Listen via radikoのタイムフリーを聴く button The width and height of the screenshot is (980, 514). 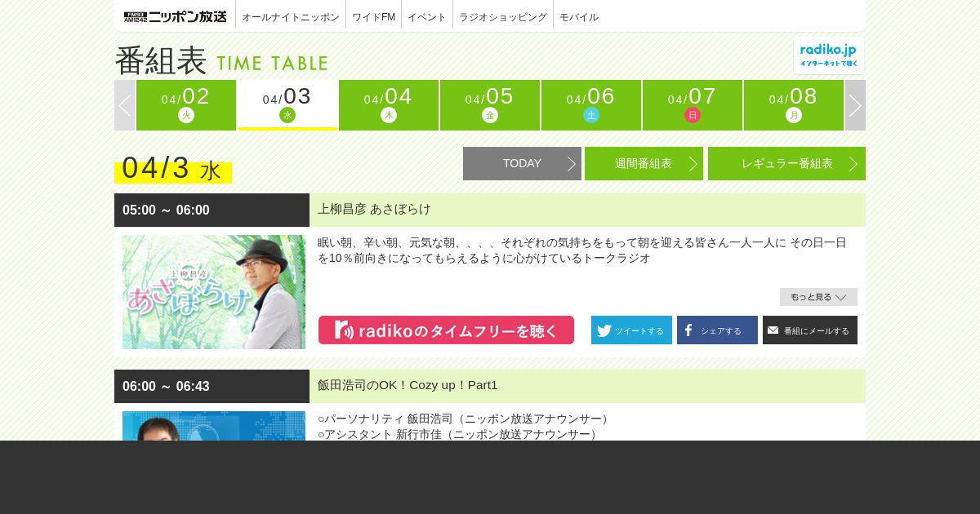(446, 330)
